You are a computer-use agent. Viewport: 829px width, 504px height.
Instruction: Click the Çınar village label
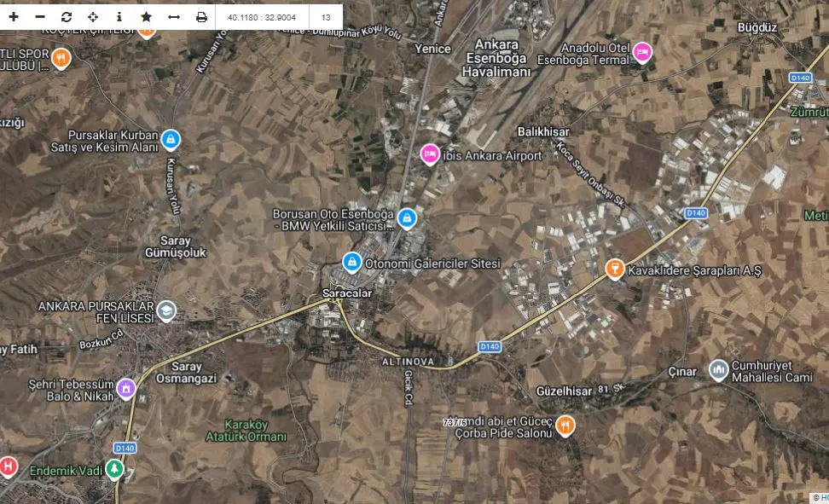pyautogui.click(x=682, y=372)
